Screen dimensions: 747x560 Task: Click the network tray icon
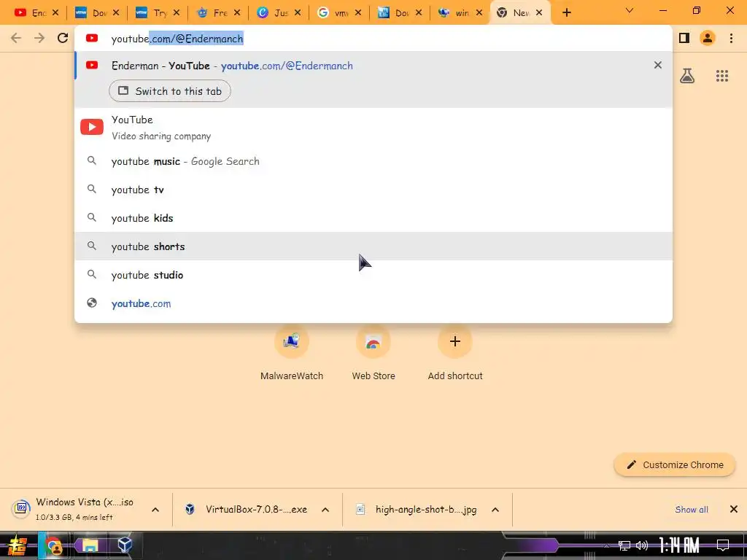(624, 545)
